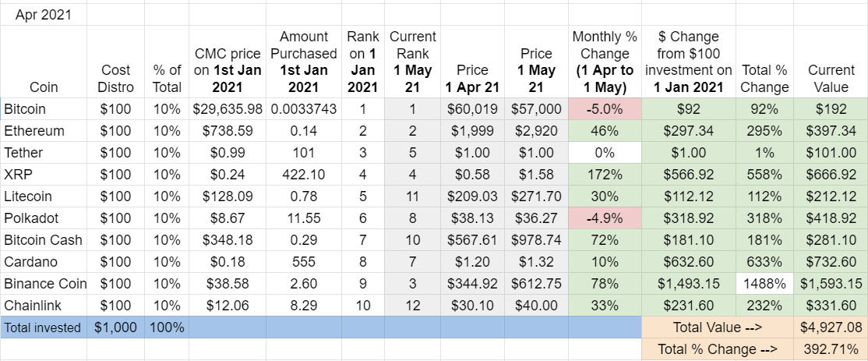Viewport: 868px width, 361px height.
Task: Select Bitcoin Cash CMC price $348.18
Action: point(228,240)
